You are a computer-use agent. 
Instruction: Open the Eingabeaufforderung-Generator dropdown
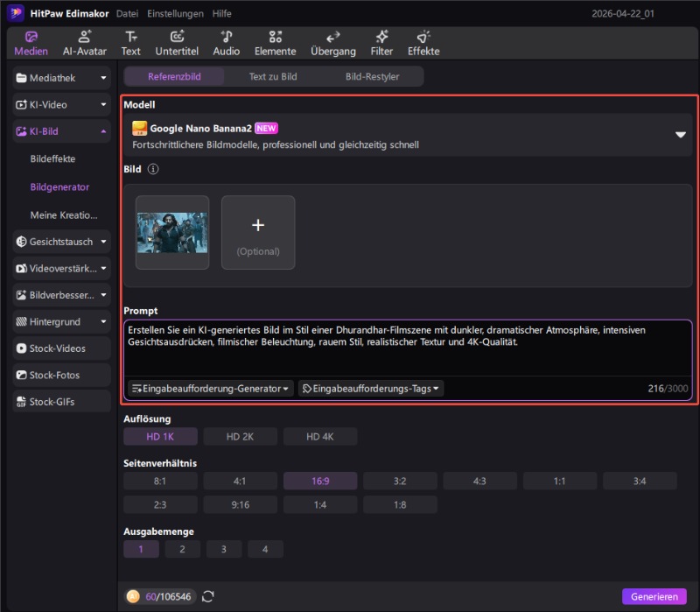click(x=210, y=388)
